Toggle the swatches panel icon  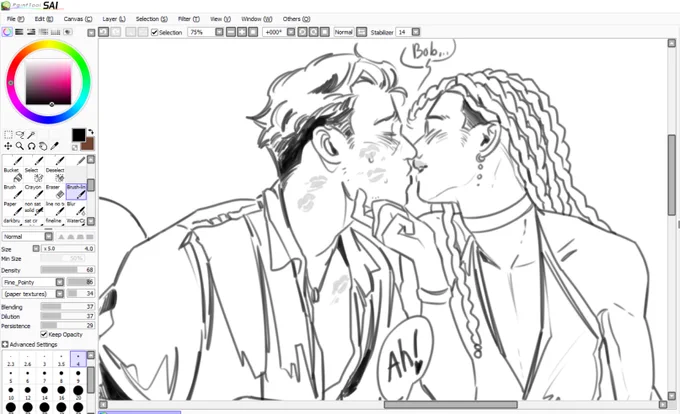click(43, 32)
